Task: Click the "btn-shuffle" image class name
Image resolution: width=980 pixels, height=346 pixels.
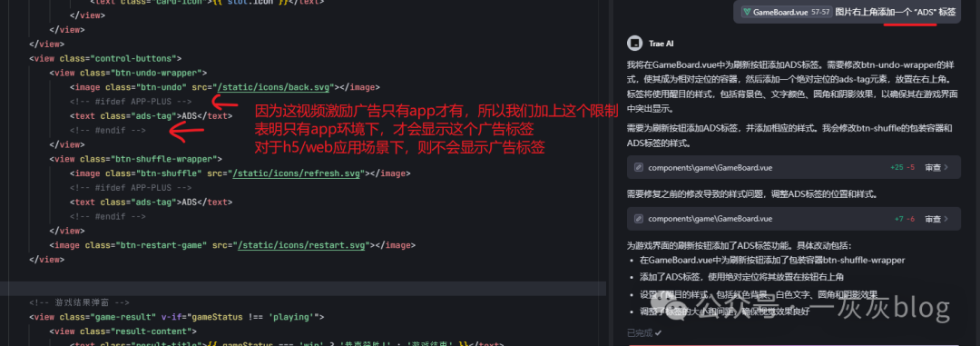Action: pos(170,173)
